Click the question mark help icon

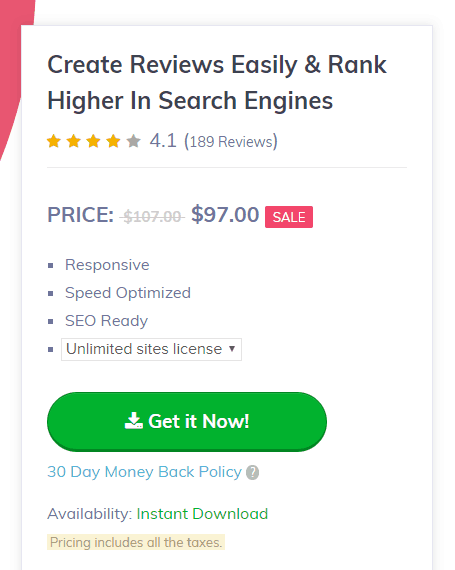coord(253,473)
